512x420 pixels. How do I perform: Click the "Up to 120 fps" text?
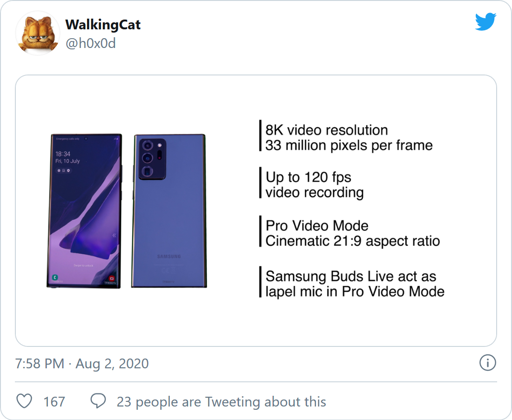coord(308,177)
